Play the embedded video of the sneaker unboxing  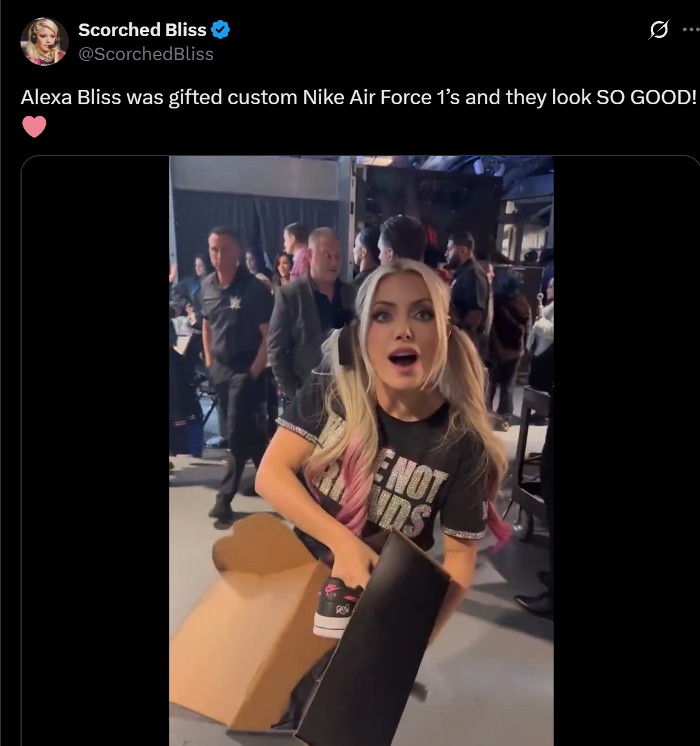click(361, 451)
